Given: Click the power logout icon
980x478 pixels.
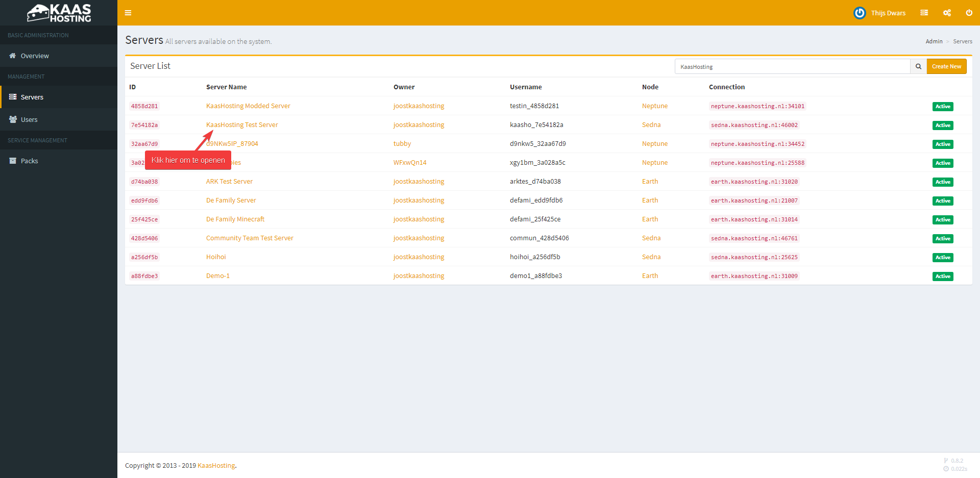Looking at the screenshot, I should point(969,13).
